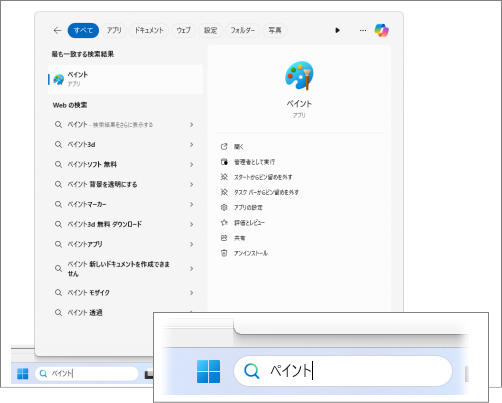
Task: Search the web for 'ペイント 透過'
Action: click(125, 313)
